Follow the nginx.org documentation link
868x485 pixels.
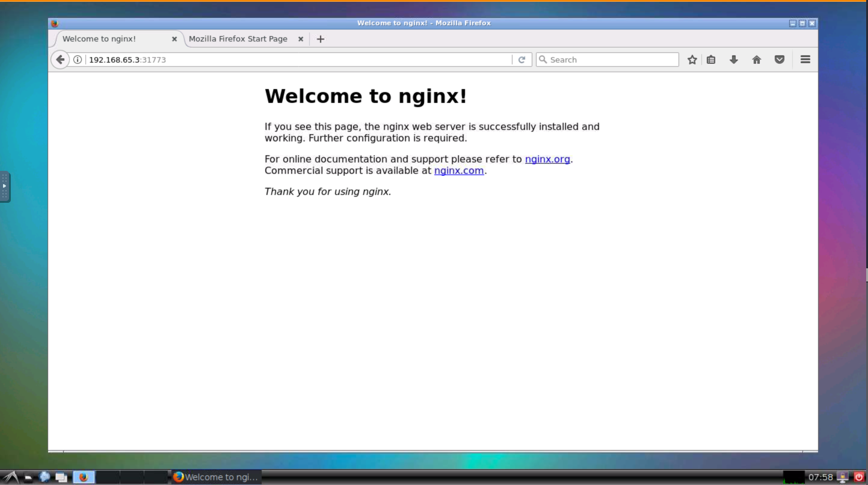point(547,159)
